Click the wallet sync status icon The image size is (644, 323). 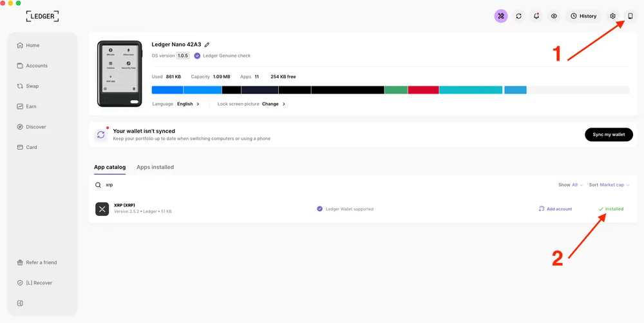tap(100, 134)
